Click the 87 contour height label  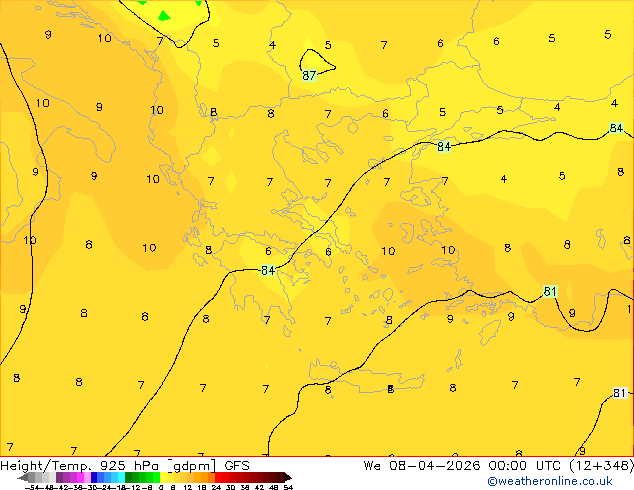(x=309, y=76)
